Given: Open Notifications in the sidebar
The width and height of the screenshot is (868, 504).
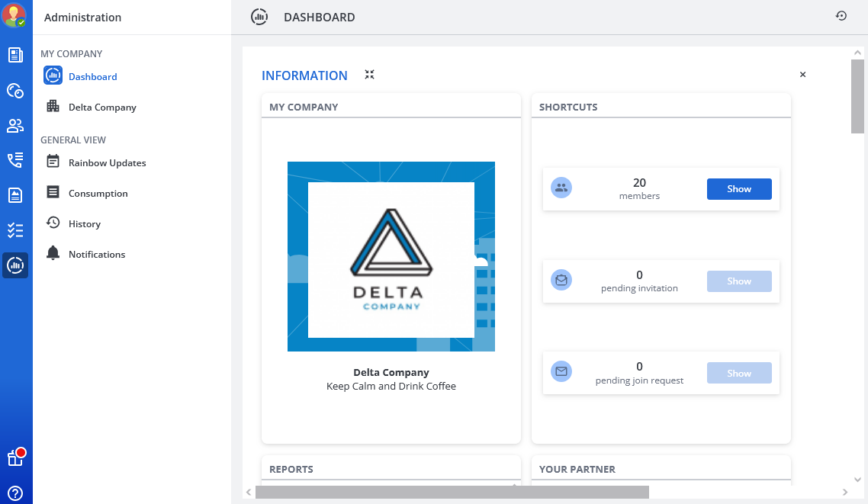Looking at the screenshot, I should (x=97, y=255).
